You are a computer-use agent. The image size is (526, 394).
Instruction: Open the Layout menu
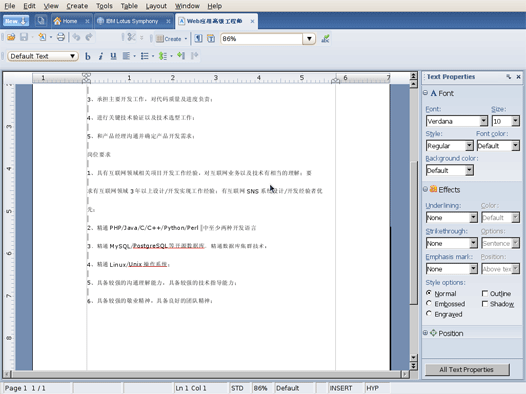point(156,6)
